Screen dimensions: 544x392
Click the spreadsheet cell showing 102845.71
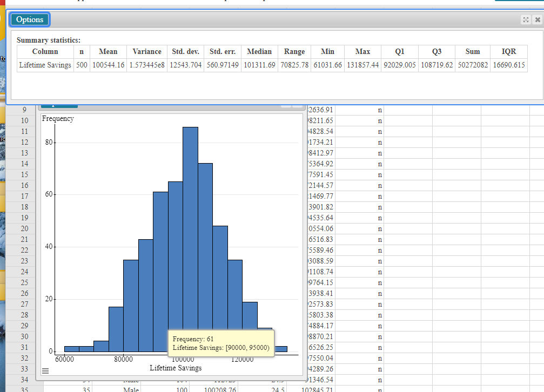[311, 389]
